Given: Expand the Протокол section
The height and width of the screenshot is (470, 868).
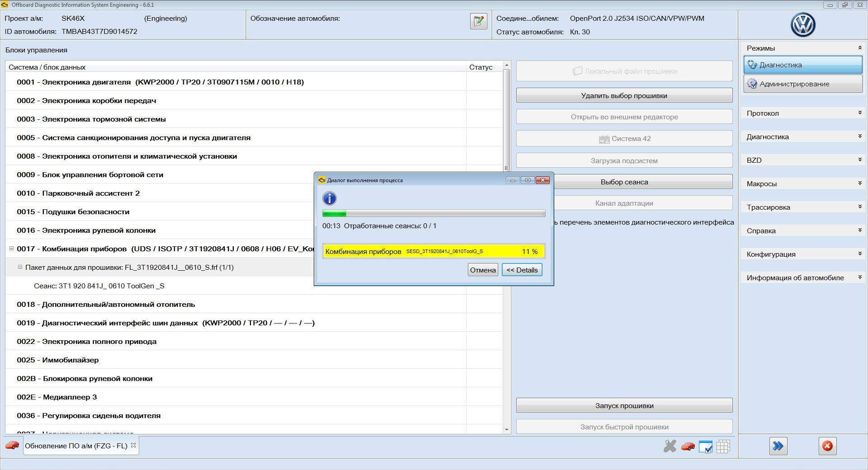Looking at the screenshot, I should pos(859,113).
